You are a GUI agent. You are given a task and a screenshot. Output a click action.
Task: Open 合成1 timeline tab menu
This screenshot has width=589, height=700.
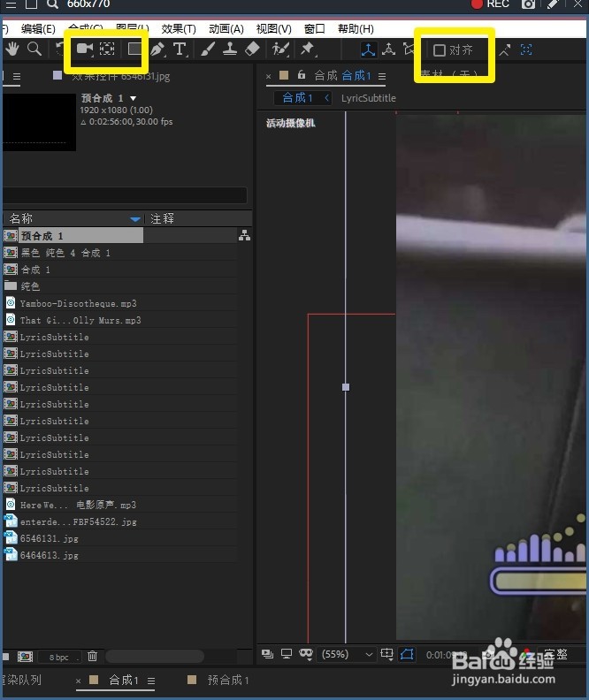151,681
